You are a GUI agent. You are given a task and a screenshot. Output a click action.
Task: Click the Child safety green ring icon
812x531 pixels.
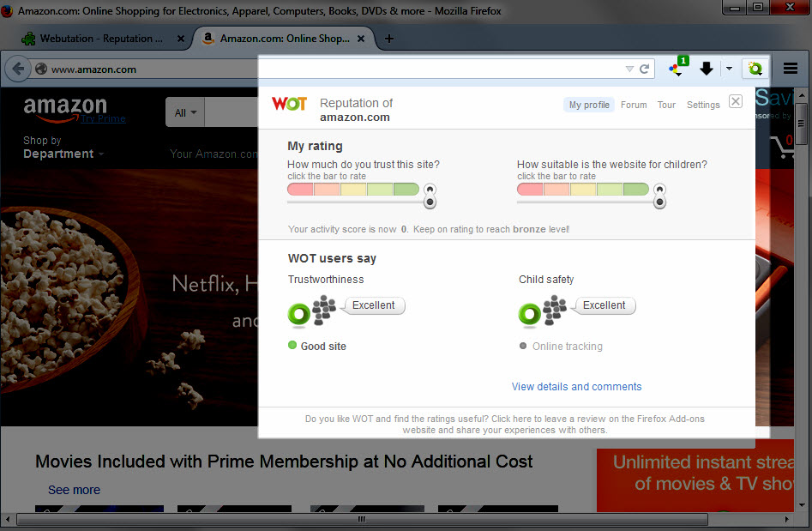(x=529, y=314)
